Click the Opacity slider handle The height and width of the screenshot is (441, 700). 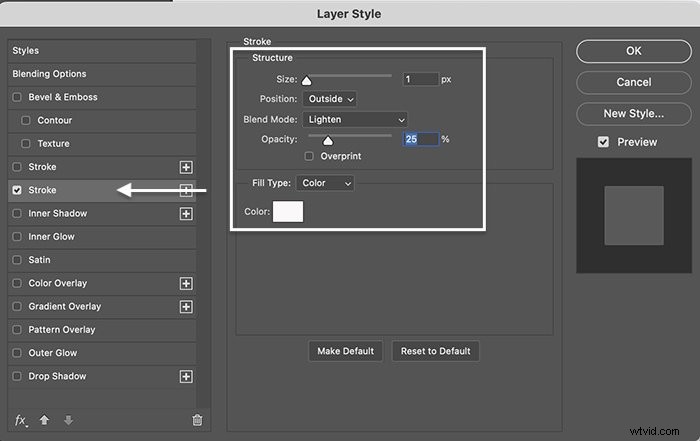click(x=328, y=141)
